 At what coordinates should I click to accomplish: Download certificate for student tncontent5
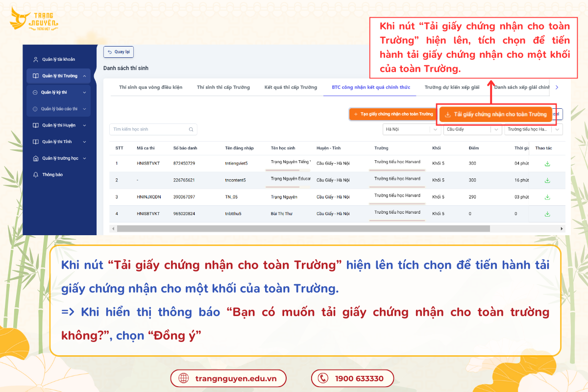click(x=547, y=180)
